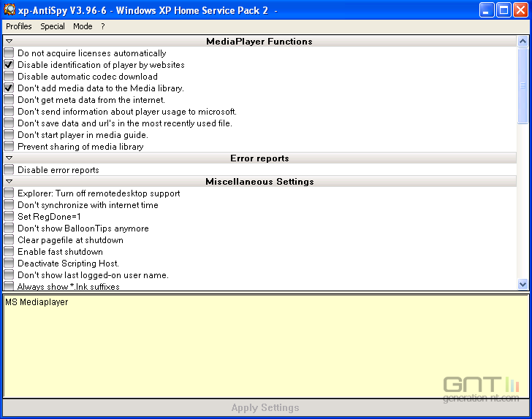Enable Don't send player usage info to microsoft
532x419 pixels.
point(9,111)
